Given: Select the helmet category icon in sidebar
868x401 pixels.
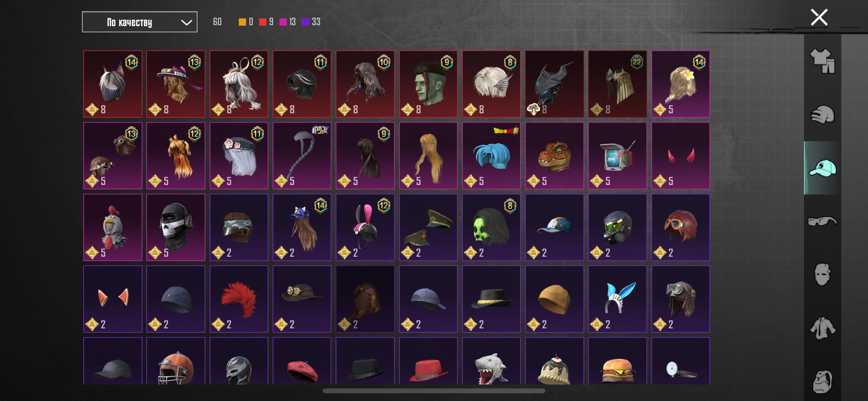Looking at the screenshot, I should pyautogui.click(x=822, y=115).
